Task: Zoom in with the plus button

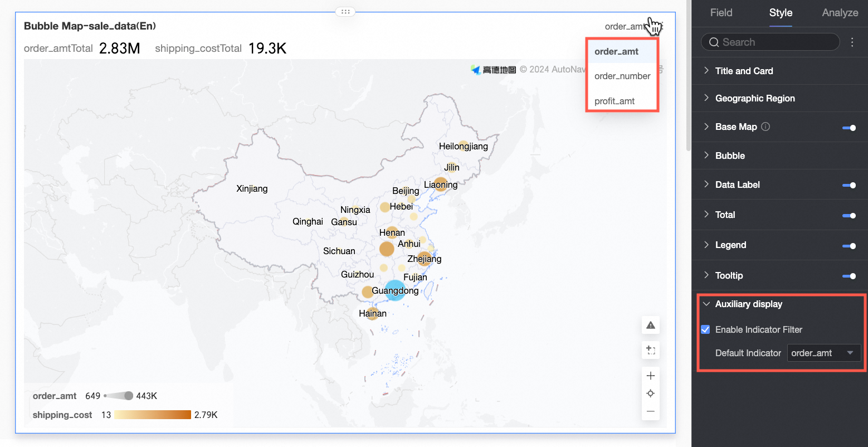Action: [x=650, y=376]
